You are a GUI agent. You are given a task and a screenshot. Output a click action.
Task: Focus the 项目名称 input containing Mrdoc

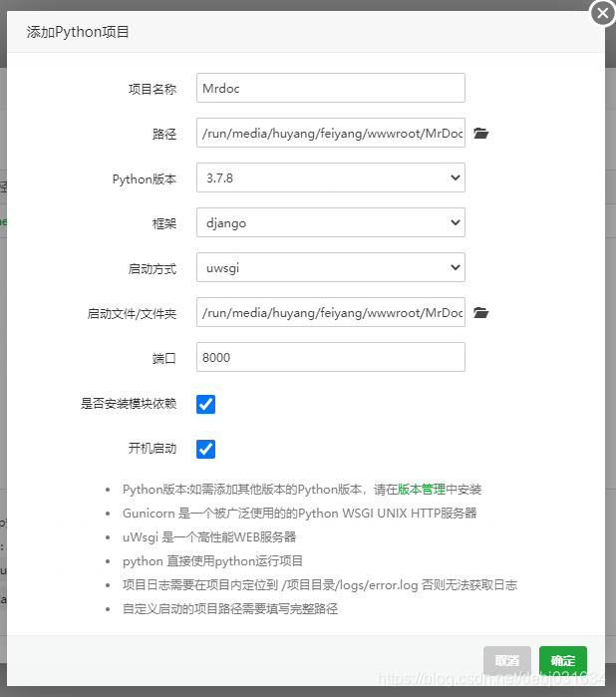pos(331,88)
